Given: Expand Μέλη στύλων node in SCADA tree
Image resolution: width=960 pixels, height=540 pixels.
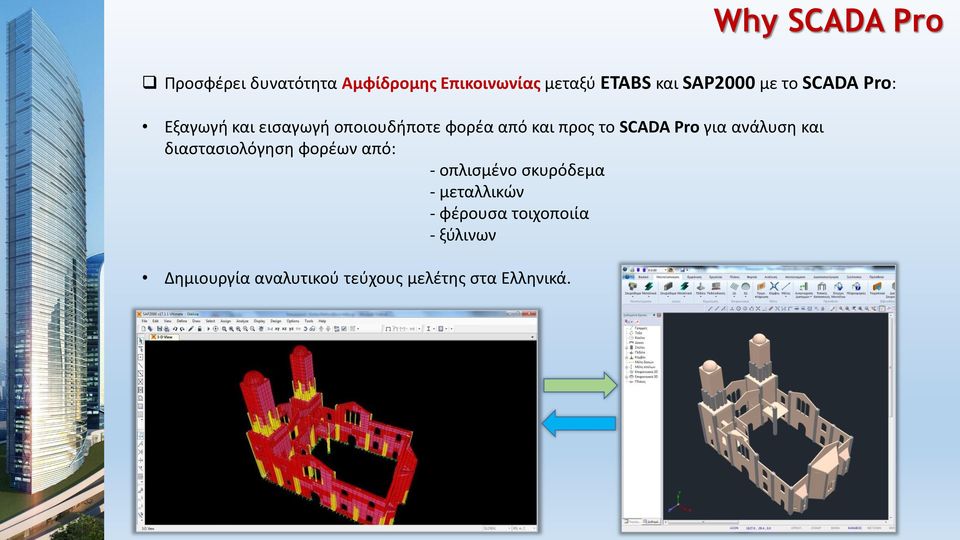Looking at the screenshot, I should coord(626,367).
